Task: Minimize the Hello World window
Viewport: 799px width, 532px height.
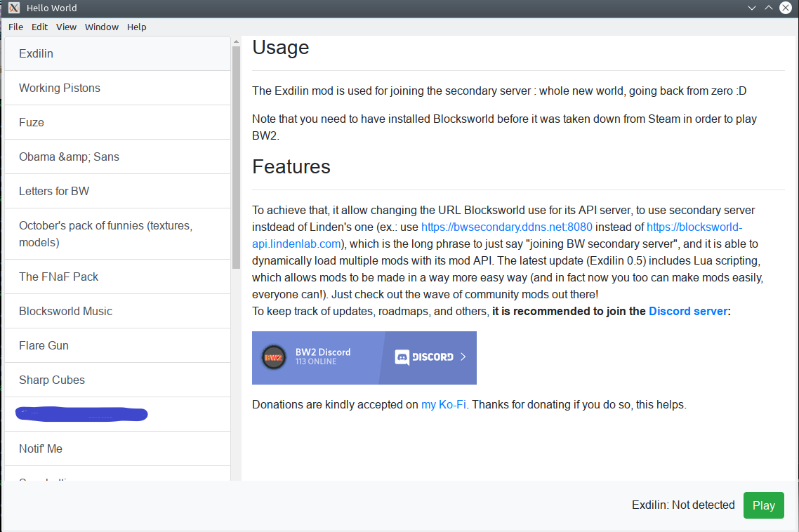Action: click(752, 8)
